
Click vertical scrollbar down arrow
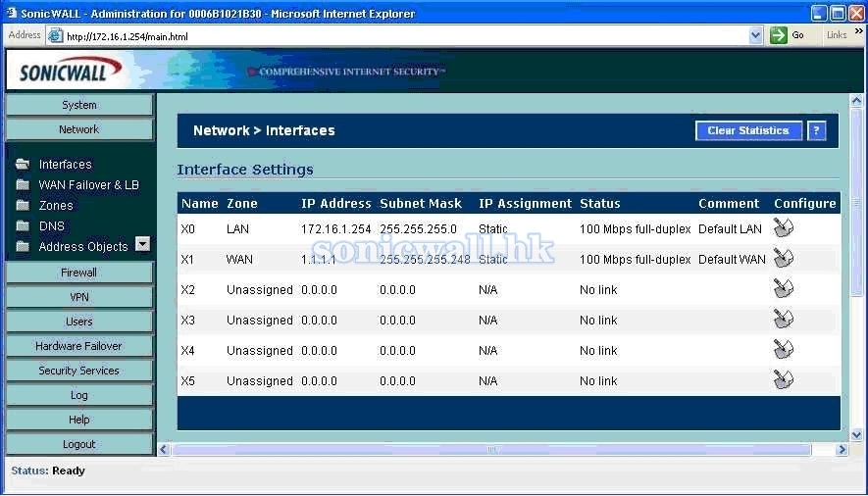click(x=856, y=434)
